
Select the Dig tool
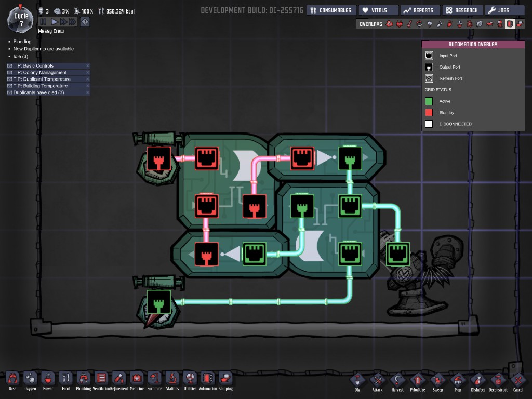pyautogui.click(x=357, y=381)
